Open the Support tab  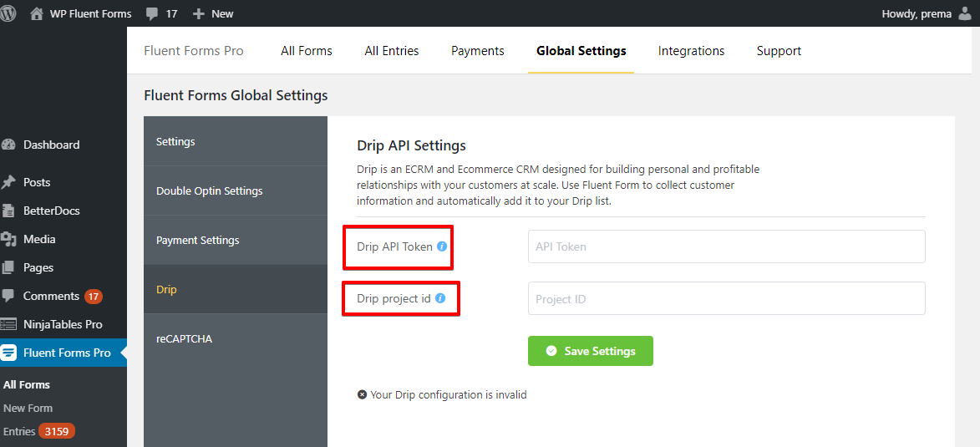[779, 51]
